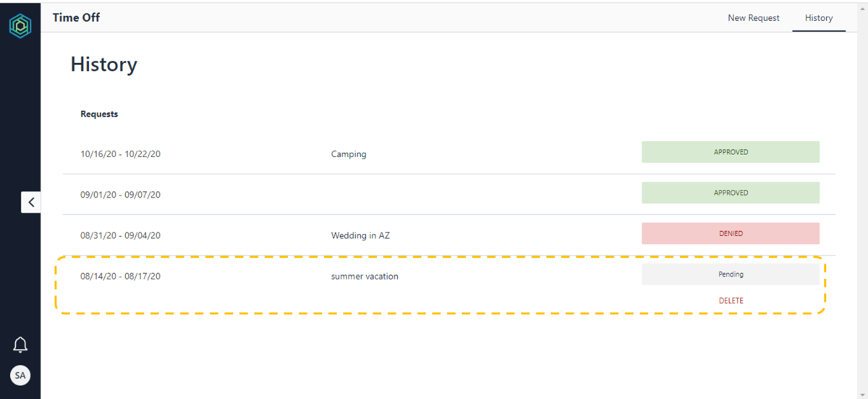868x399 pixels.
Task: Select the date range 10/16/20 - 10/22/20
Action: 120,154
